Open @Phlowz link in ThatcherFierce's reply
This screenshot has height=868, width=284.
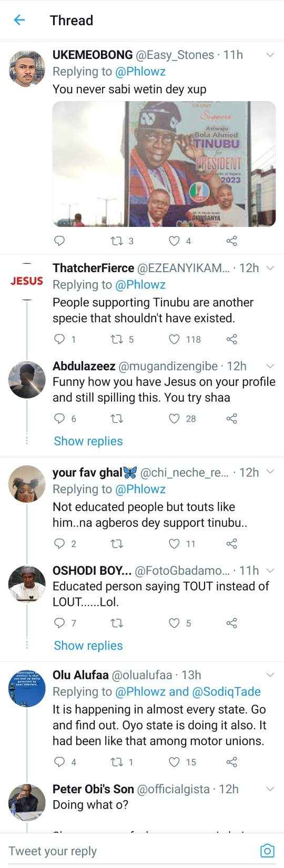(x=140, y=285)
